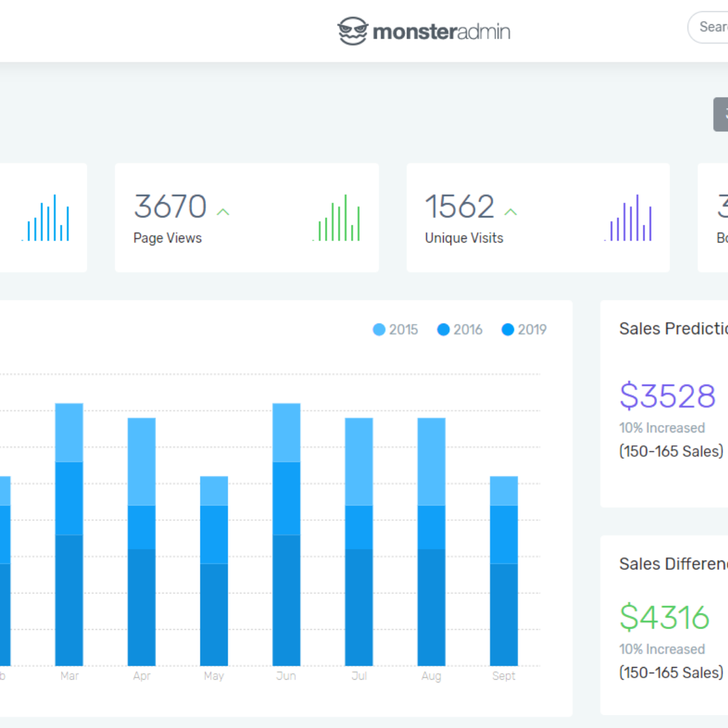This screenshot has width=728, height=728.
Task: Click the Sales Prediction card title
Action: [674, 329]
